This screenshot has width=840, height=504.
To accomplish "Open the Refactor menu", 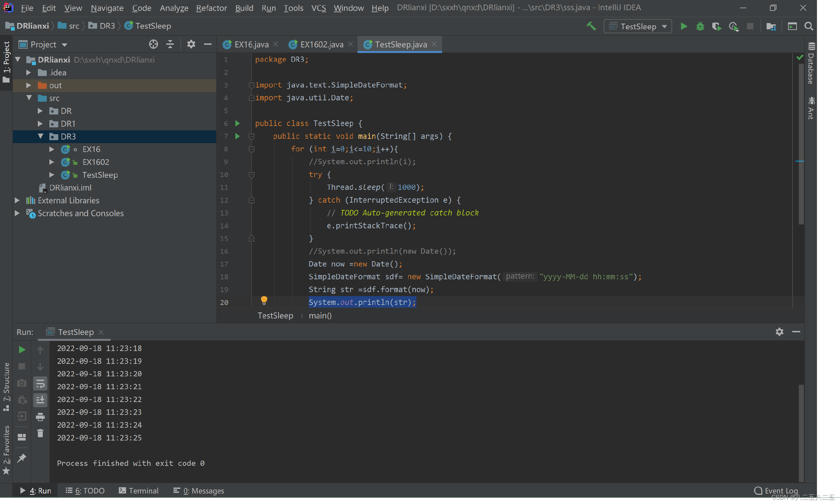I will coord(211,8).
